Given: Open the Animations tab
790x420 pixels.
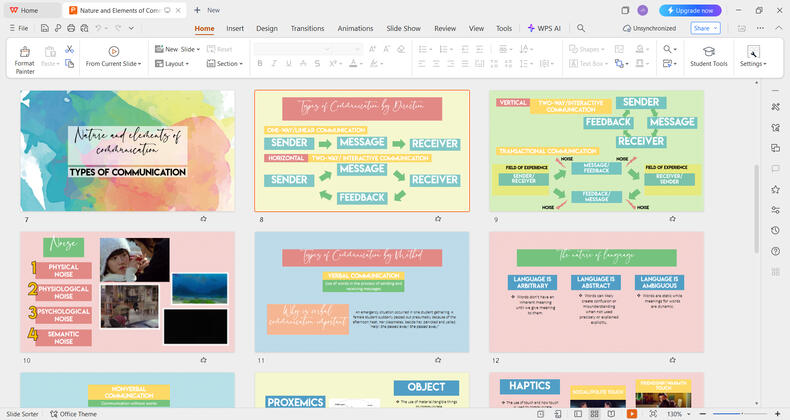Looking at the screenshot, I should tap(355, 28).
